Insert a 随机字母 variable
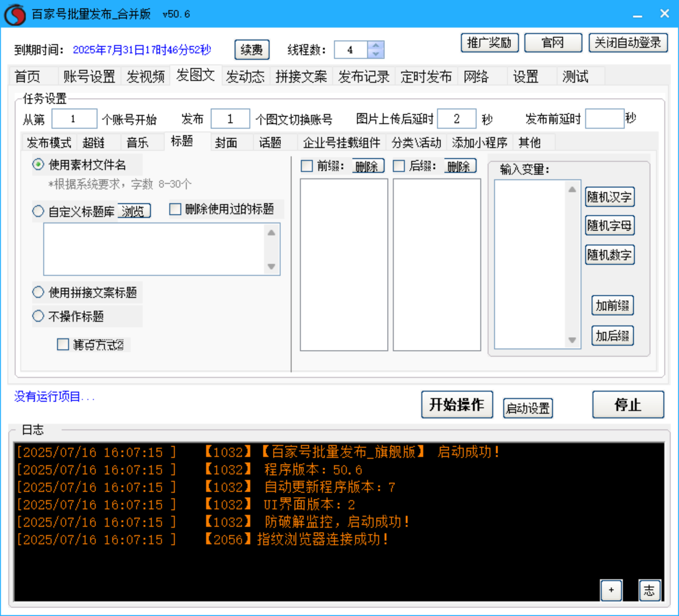This screenshot has width=679, height=616. click(x=609, y=226)
